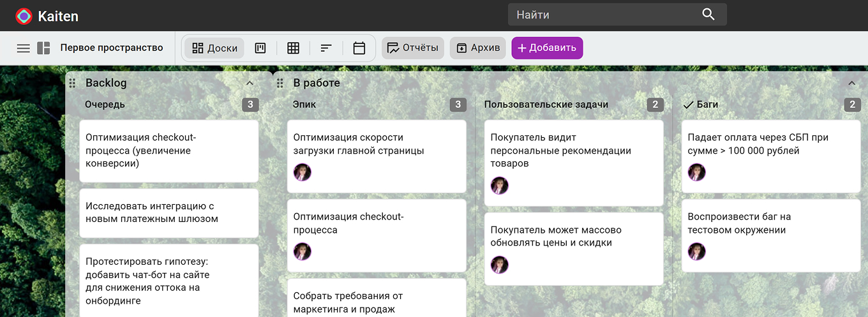Screen dimensions: 868x317
Task: Open card Падает оплата через СБП
Action: [x=771, y=156]
